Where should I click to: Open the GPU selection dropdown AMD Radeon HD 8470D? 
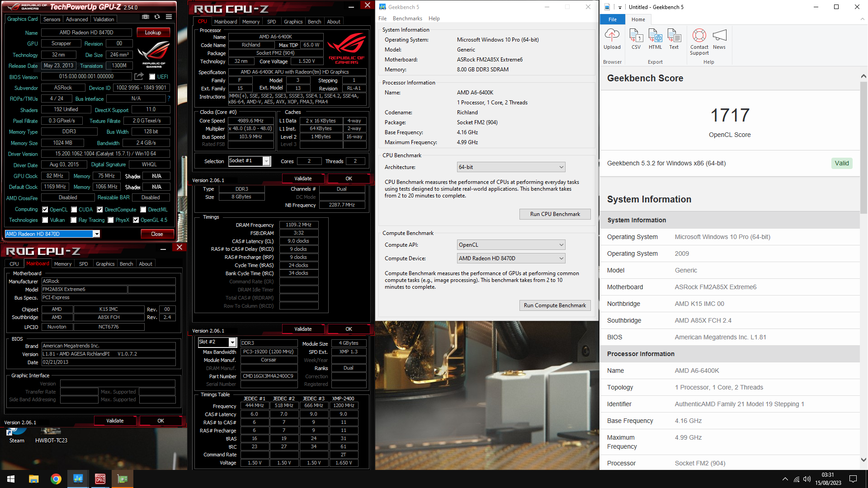(52, 234)
